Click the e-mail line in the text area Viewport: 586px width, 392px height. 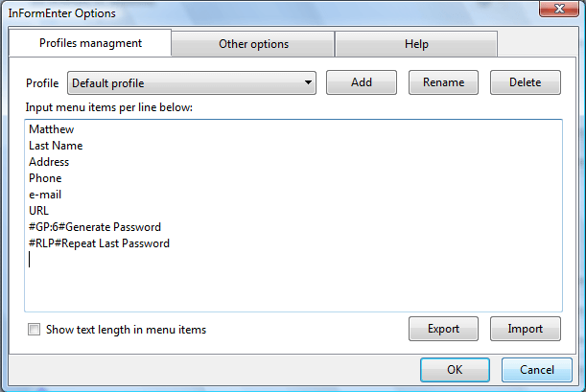(x=45, y=195)
